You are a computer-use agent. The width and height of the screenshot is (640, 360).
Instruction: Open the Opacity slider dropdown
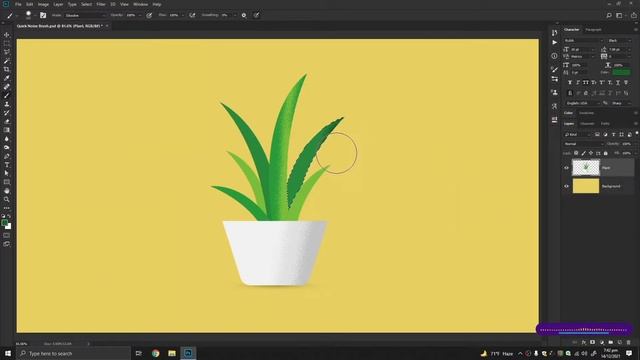(140, 15)
